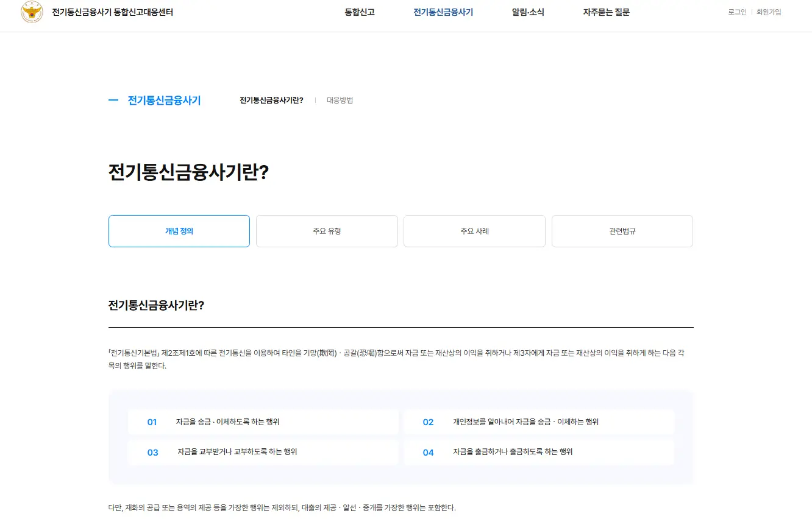The height and width of the screenshot is (522, 812).
Task: Select 전기통신금융사기 in the top navigation
Action: pyautogui.click(x=443, y=12)
